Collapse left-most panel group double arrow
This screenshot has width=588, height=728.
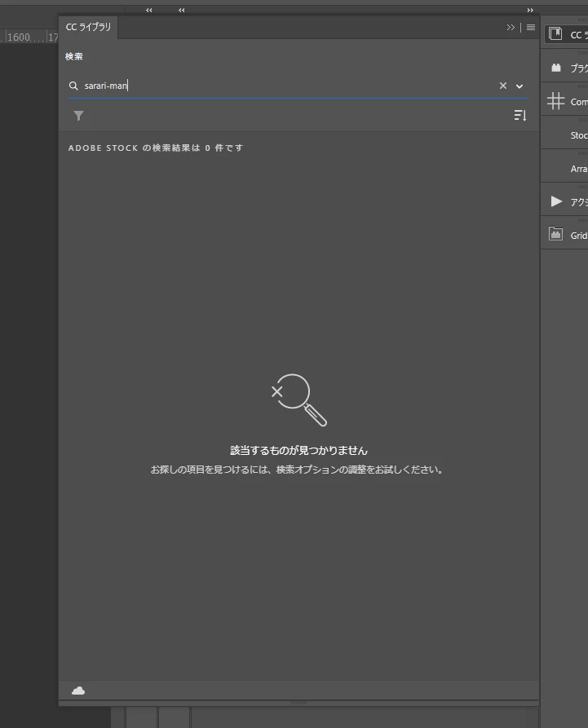point(149,11)
